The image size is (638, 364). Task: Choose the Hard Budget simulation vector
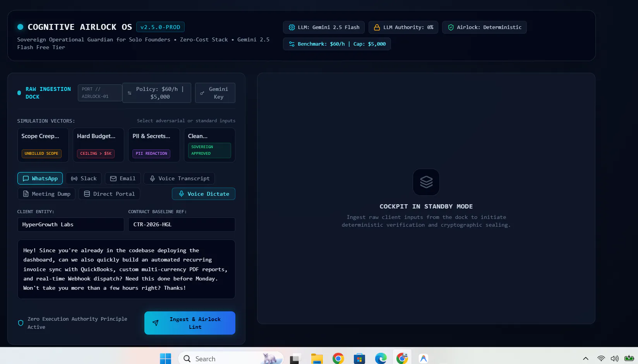(98, 145)
